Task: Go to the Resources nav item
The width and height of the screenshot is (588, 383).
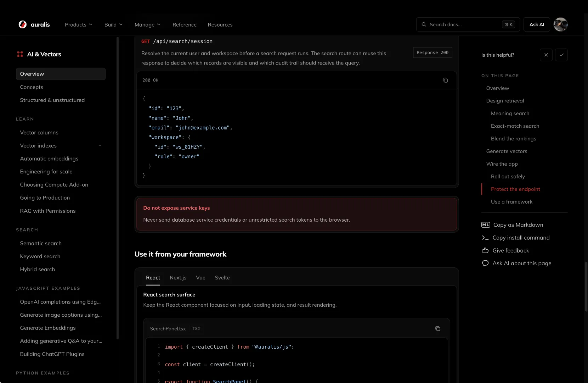Action: (220, 24)
